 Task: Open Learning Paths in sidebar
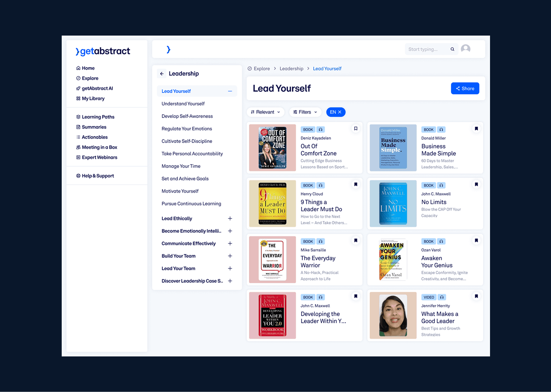(x=95, y=117)
